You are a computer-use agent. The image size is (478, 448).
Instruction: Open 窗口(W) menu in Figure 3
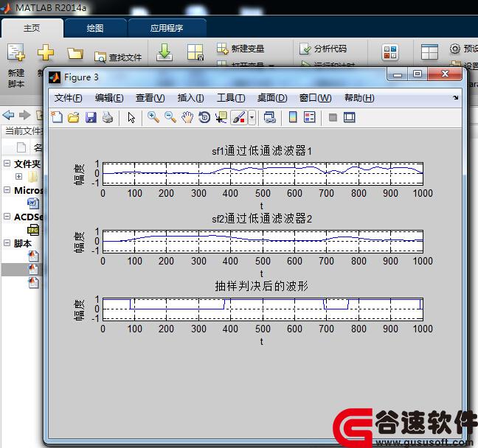(315, 98)
